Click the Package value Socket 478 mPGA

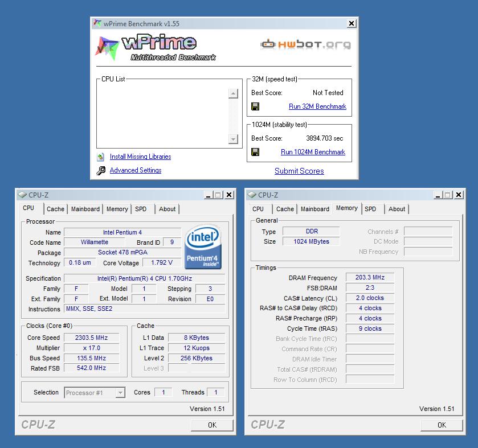pos(122,252)
